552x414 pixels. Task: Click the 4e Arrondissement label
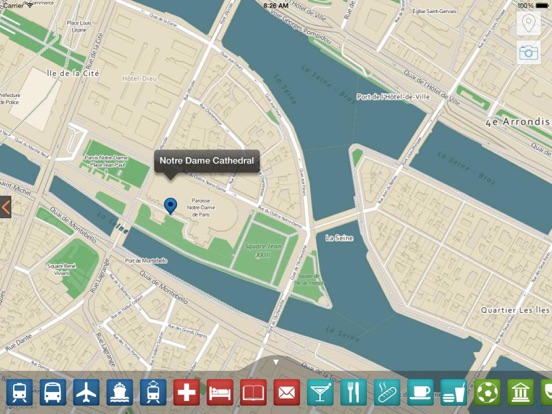(x=518, y=122)
